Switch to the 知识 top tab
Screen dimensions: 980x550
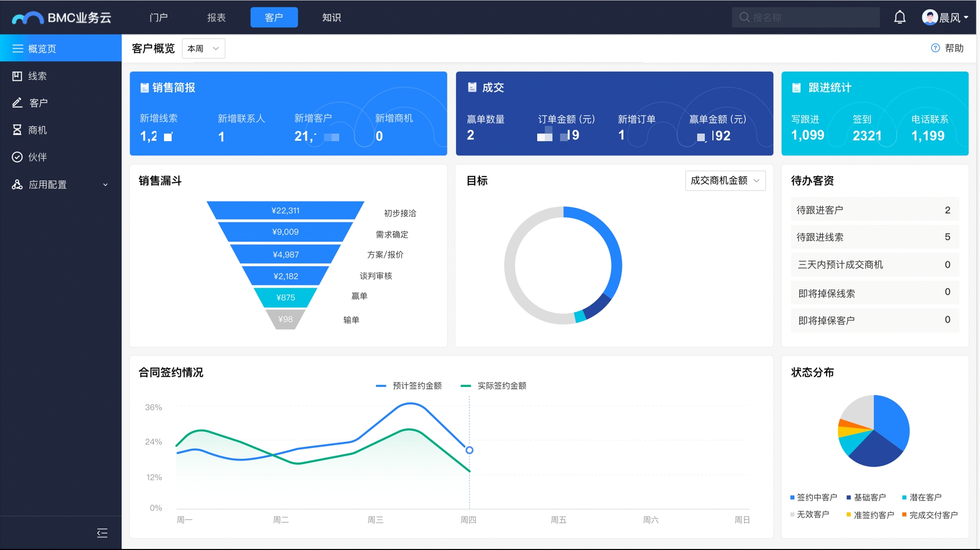[x=332, y=17]
